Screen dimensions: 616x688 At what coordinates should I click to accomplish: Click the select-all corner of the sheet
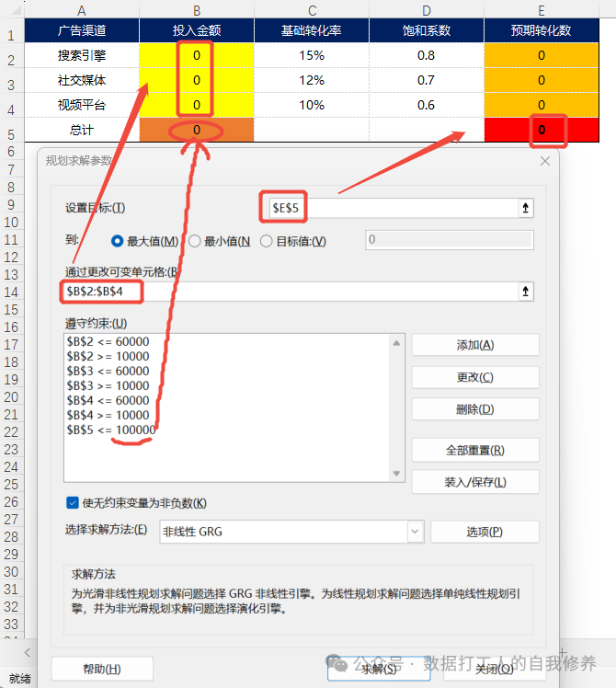pos(12,9)
